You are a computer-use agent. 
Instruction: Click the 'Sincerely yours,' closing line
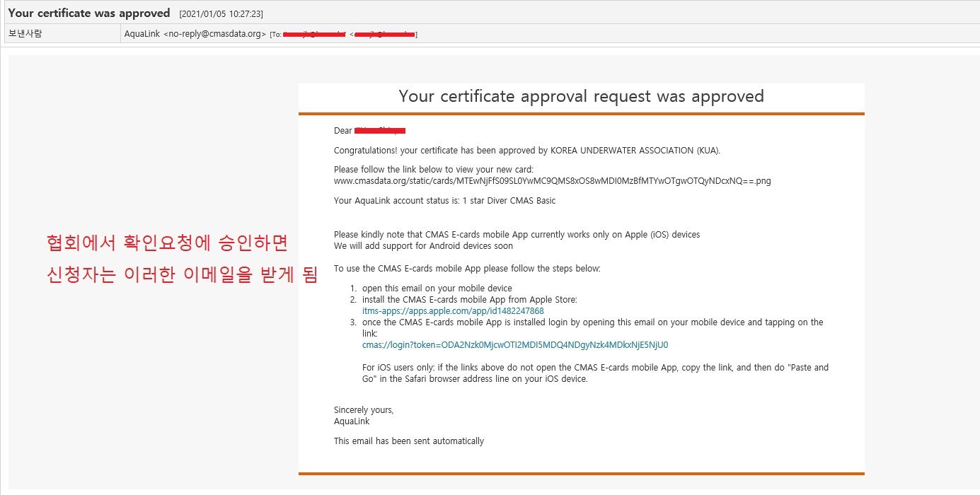pyautogui.click(x=364, y=410)
